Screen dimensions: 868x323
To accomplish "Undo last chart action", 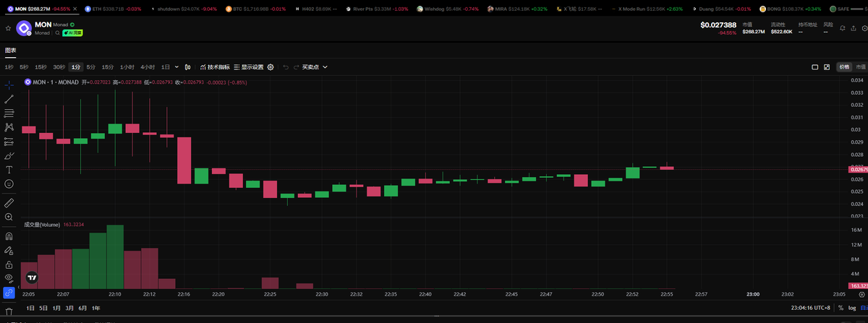I will (x=286, y=67).
